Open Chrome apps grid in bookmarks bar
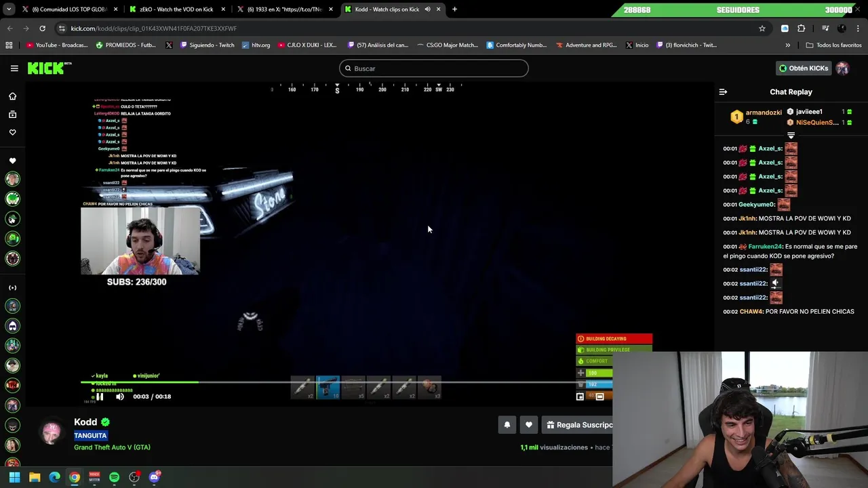Viewport: 868px width, 488px height. 9,45
